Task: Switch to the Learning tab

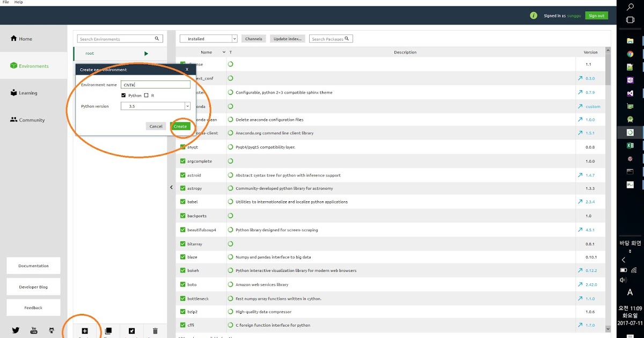Action: coord(33,93)
